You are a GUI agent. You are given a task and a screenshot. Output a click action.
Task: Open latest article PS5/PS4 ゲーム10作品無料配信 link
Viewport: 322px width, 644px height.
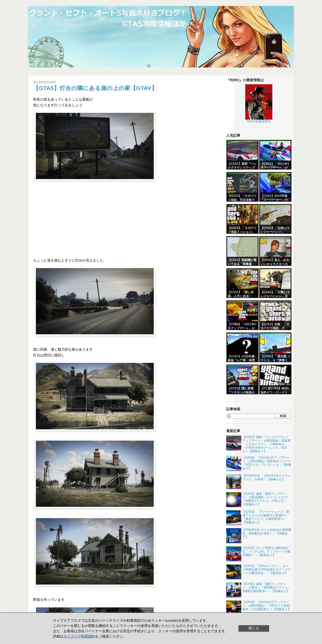(266, 533)
